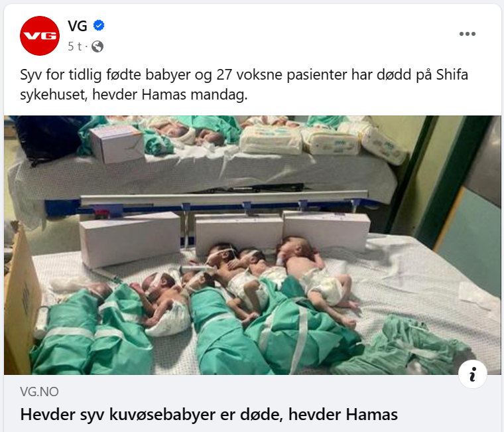Click the VG.NO source domain label
Viewport: 504px width, 432px height.
pyautogui.click(x=39, y=392)
